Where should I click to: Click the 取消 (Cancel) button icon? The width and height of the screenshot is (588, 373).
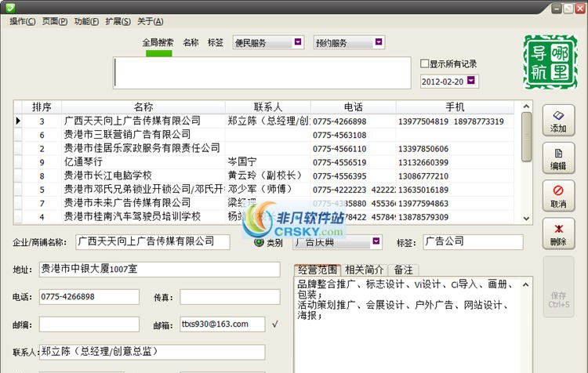click(558, 190)
